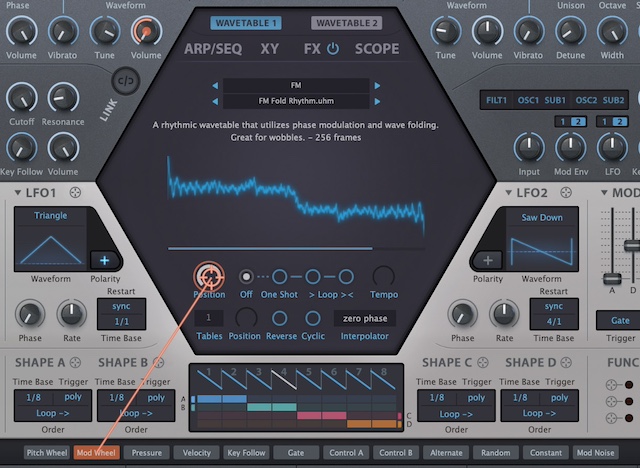Switch to the WAVETABLE 2 tab

click(x=346, y=23)
